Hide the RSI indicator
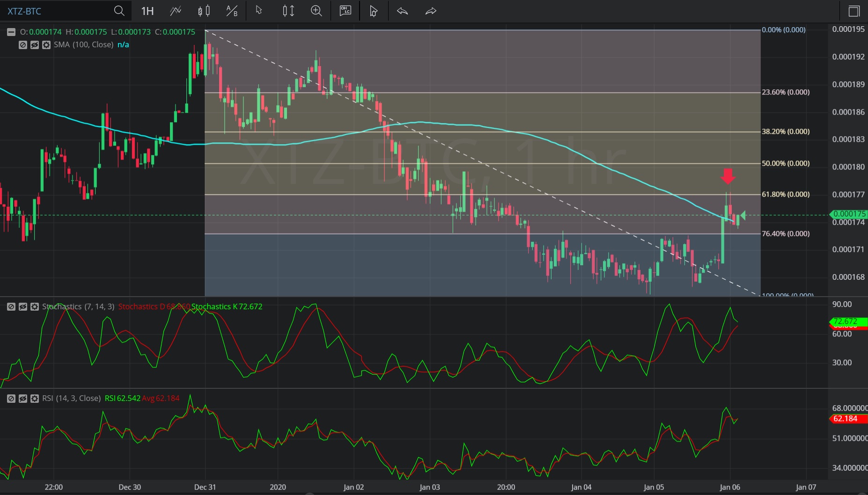The height and width of the screenshot is (495, 868). click(22, 399)
